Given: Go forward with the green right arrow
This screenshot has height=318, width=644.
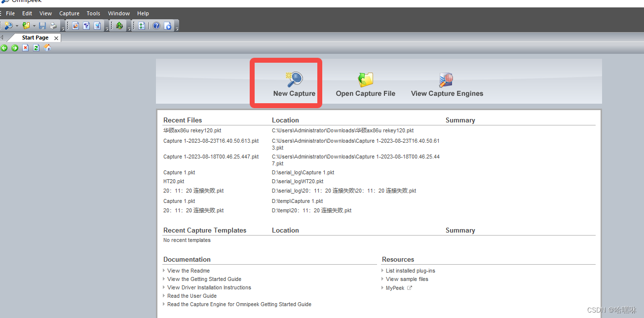Looking at the screenshot, I should [15, 48].
